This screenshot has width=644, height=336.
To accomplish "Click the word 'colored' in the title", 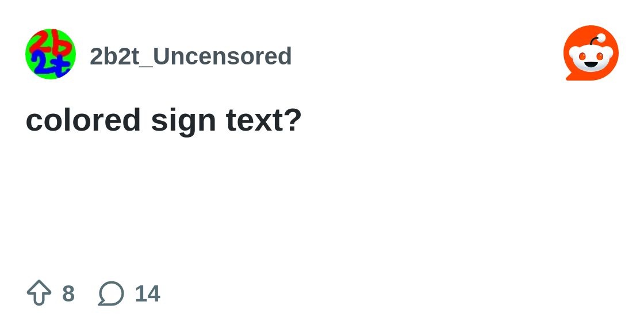I will [83, 120].
